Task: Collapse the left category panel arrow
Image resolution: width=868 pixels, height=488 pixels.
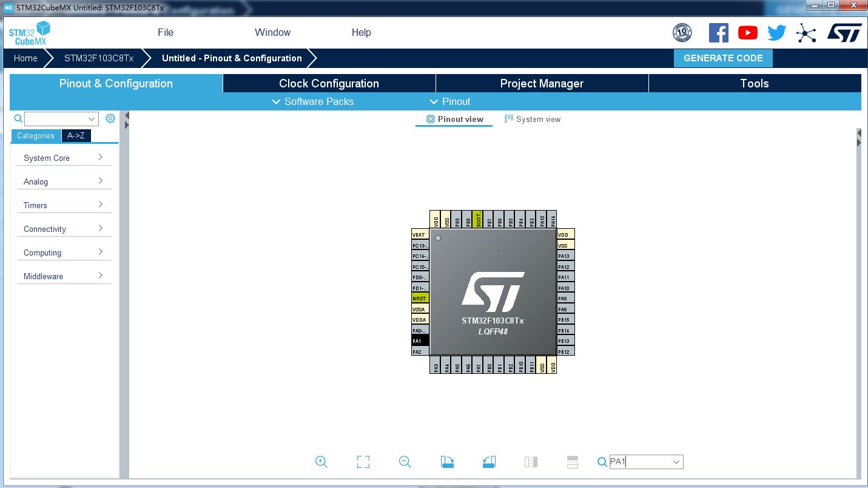Action: pos(127,115)
